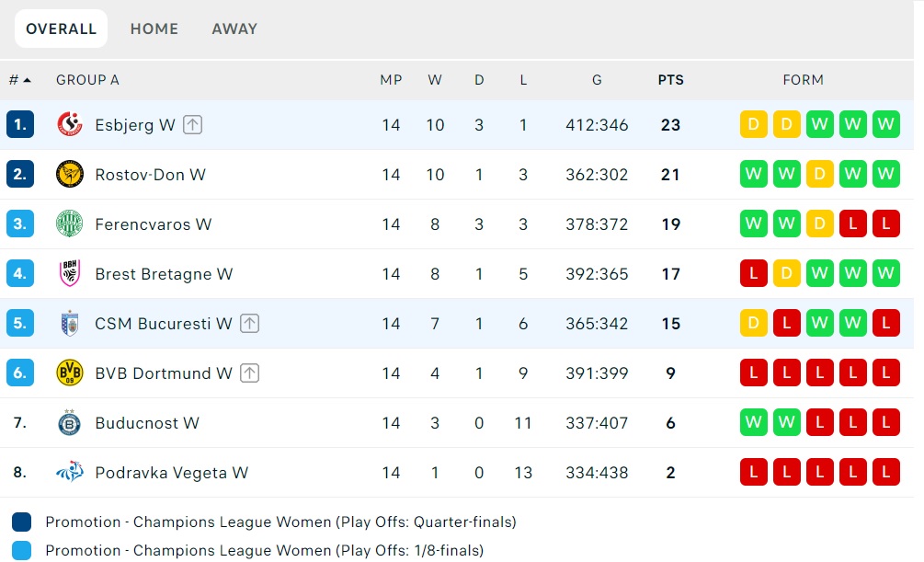Click the arrow icon next to CSM Bucuresti W
924x562 pixels.
tap(250, 324)
